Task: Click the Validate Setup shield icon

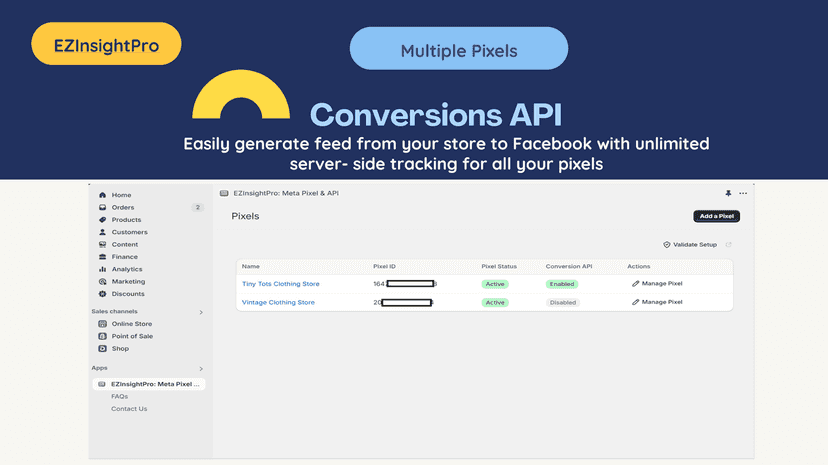Action: coord(666,245)
